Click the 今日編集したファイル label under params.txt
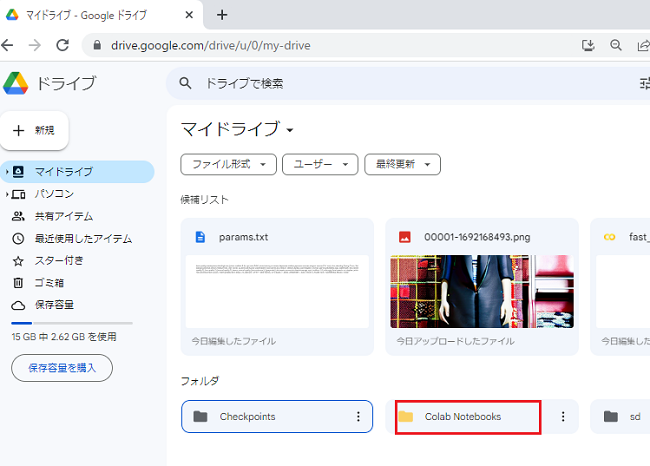650x466 pixels. (233, 341)
